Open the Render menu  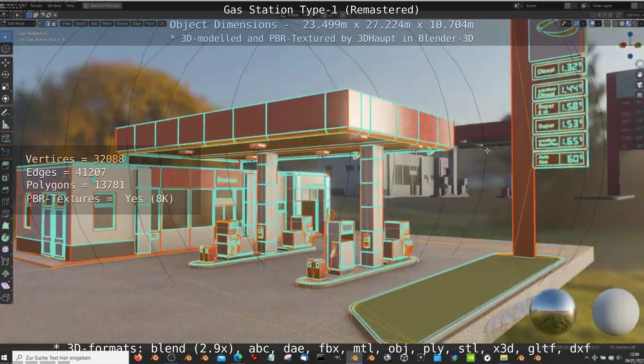37,6
